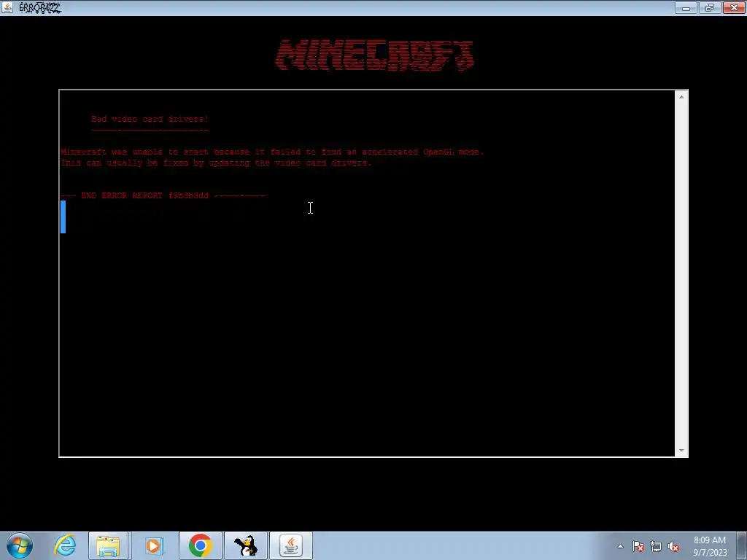Show hidden system tray icons arrow
The width and height of the screenshot is (747, 560).
pyautogui.click(x=620, y=547)
